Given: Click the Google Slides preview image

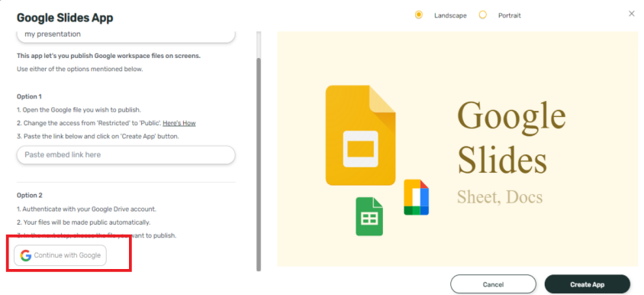Looking at the screenshot, I should pos(457,149).
